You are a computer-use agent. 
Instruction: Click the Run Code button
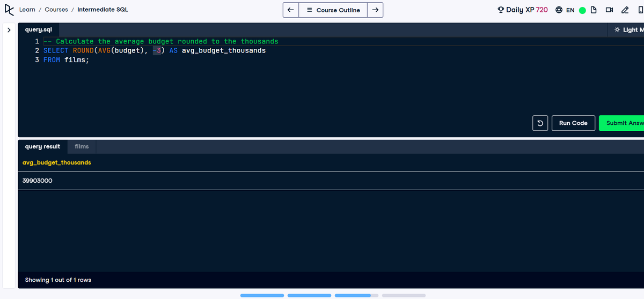point(573,123)
